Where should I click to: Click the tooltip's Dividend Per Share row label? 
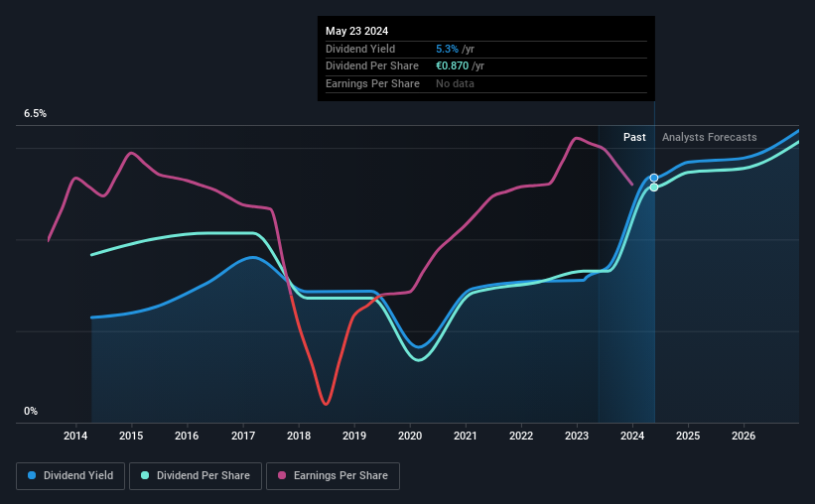click(372, 66)
